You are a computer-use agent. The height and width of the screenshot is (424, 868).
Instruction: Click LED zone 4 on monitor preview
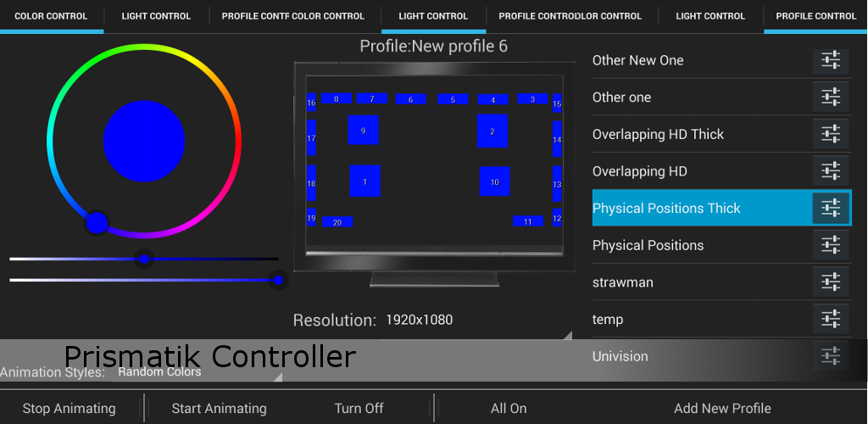click(x=492, y=99)
